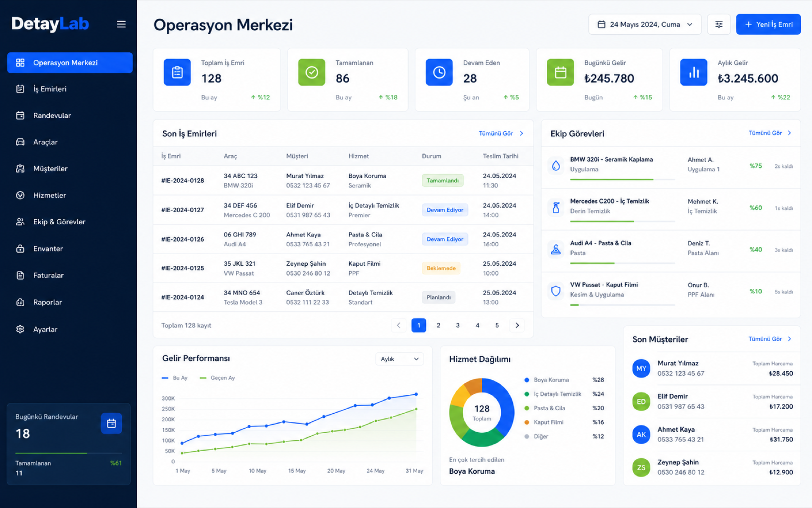Click the Devam Eden clock icon
This screenshot has width=812, height=508.
pyautogui.click(x=439, y=72)
